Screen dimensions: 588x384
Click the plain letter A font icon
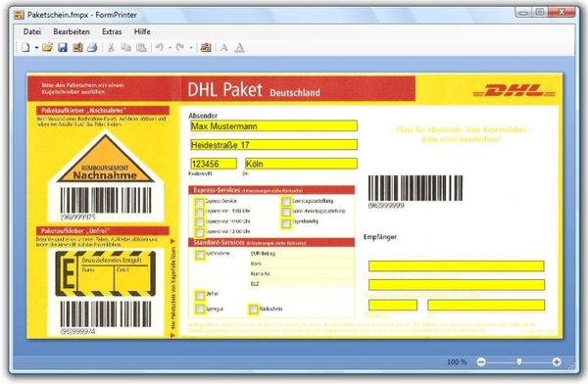224,48
